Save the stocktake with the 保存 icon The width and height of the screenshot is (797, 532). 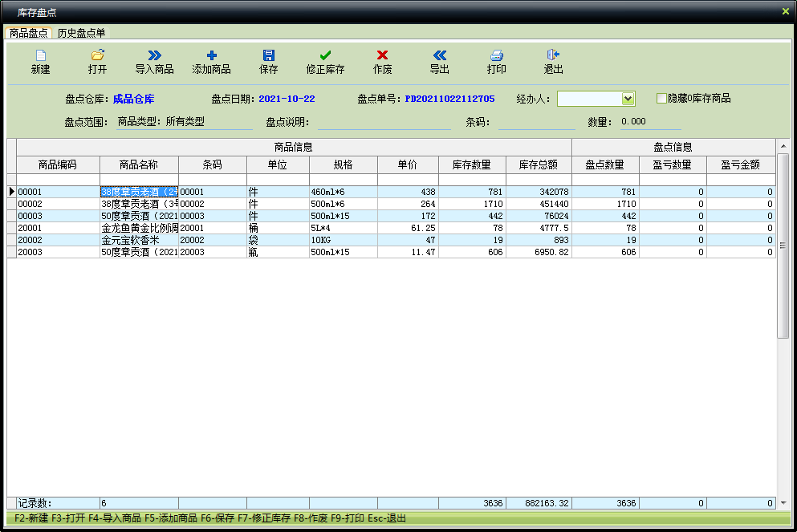(x=268, y=55)
